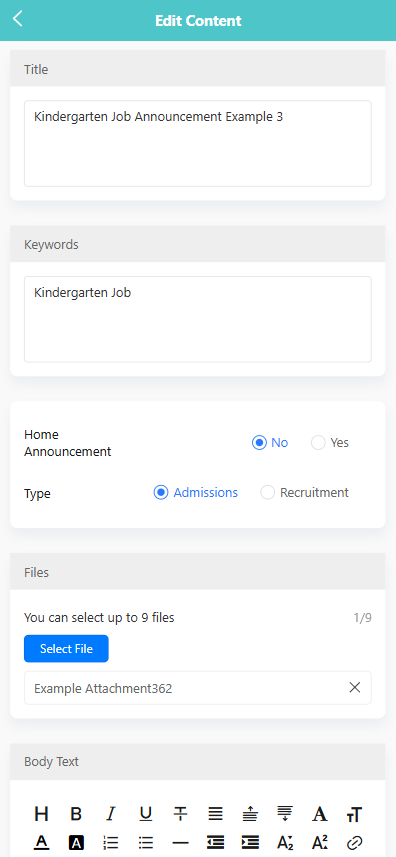396x857 pixels.
Task: Insert an ordered numbered list
Action: coord(111,843)
